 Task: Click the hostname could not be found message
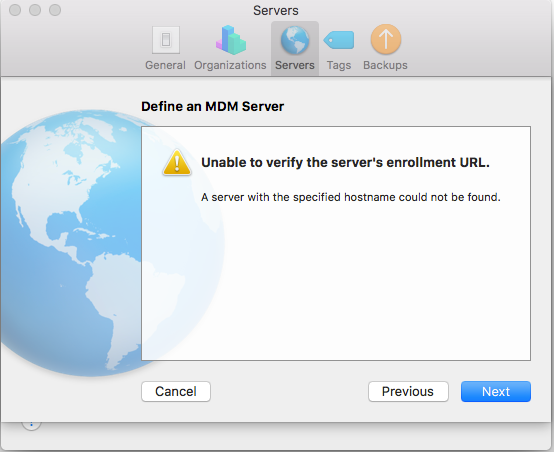coord(350,197)
